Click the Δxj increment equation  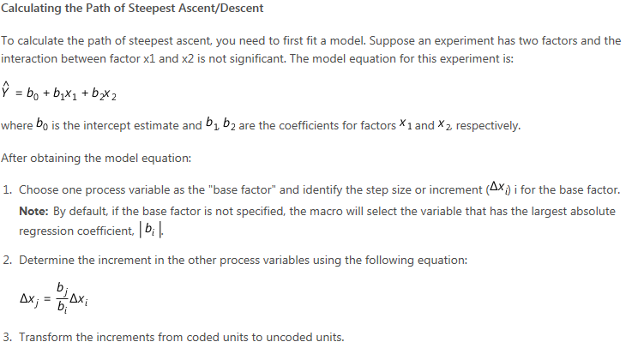(54, 298)
